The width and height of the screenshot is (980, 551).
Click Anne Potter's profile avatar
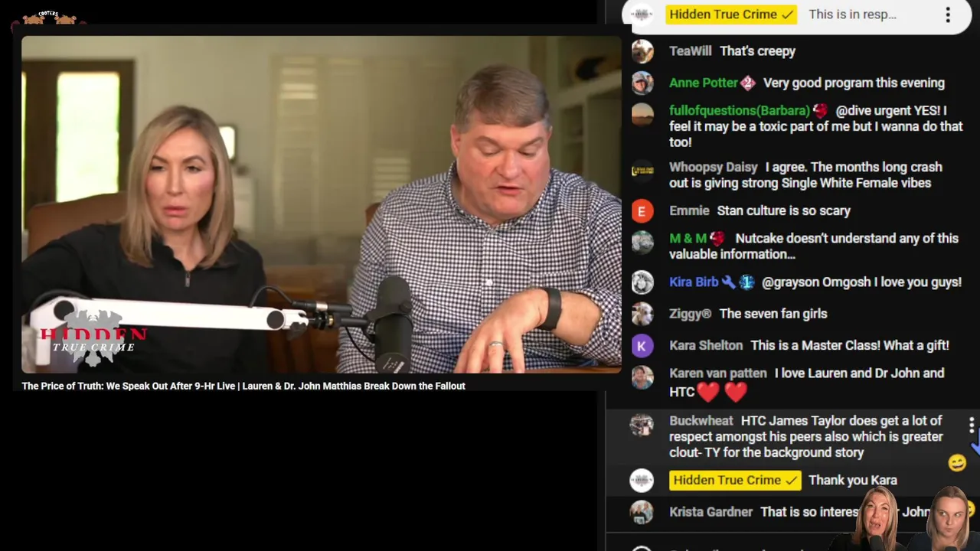tap(642, 83)
